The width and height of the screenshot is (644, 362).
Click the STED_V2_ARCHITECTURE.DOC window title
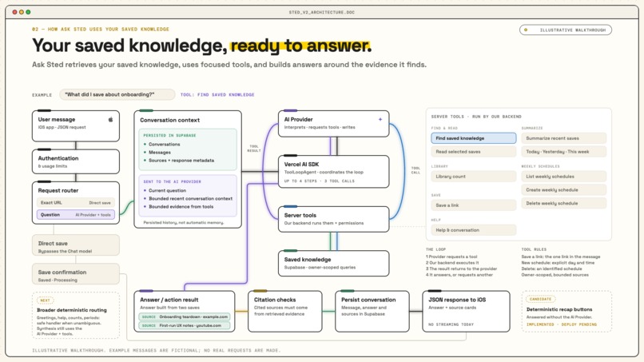click(x=321, y=12)
